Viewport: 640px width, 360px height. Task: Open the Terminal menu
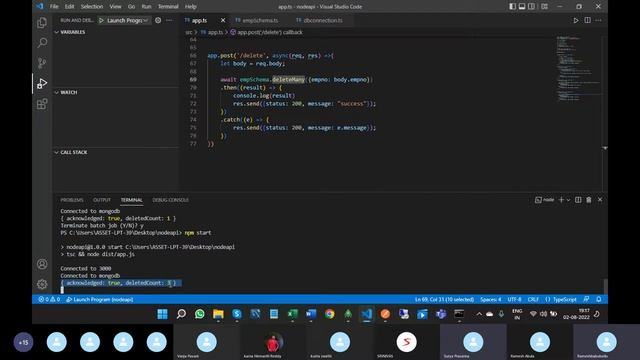tap(168, 7)
